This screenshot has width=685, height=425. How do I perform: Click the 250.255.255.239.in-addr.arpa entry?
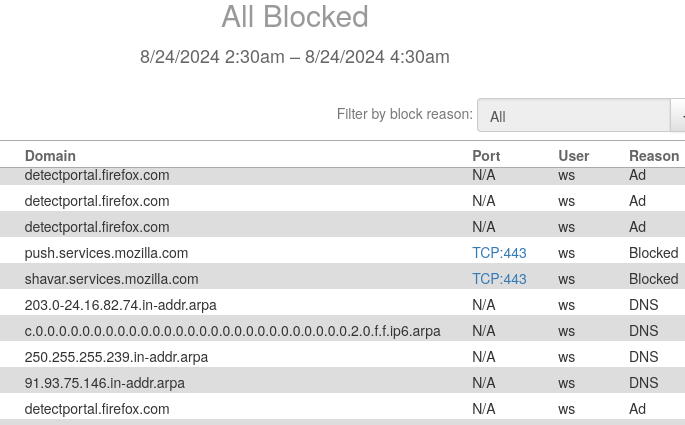pyautogui.click(x=116, y=357)
